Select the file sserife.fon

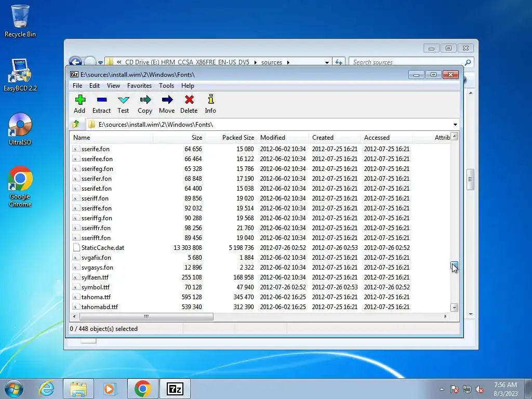click(x=96, y=149)
